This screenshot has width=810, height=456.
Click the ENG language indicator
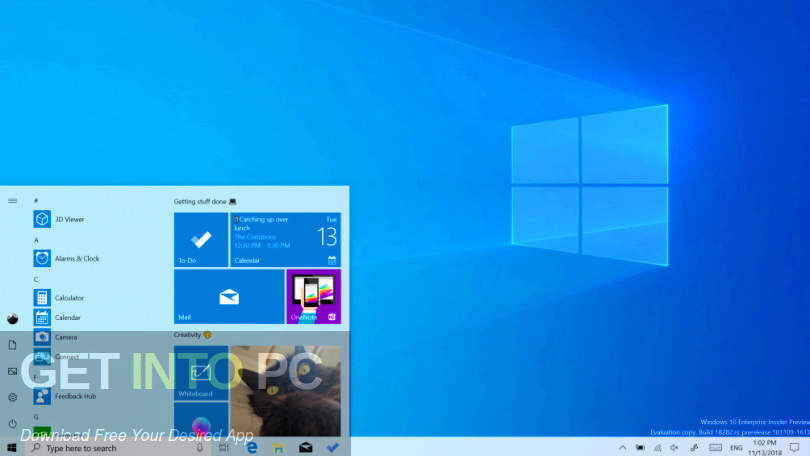pos(736,448)
